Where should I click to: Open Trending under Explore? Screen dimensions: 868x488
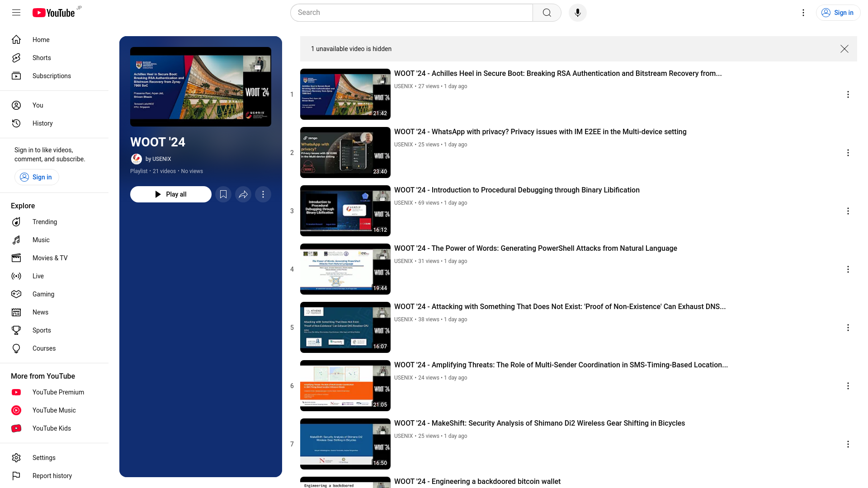tap(54, 222)
